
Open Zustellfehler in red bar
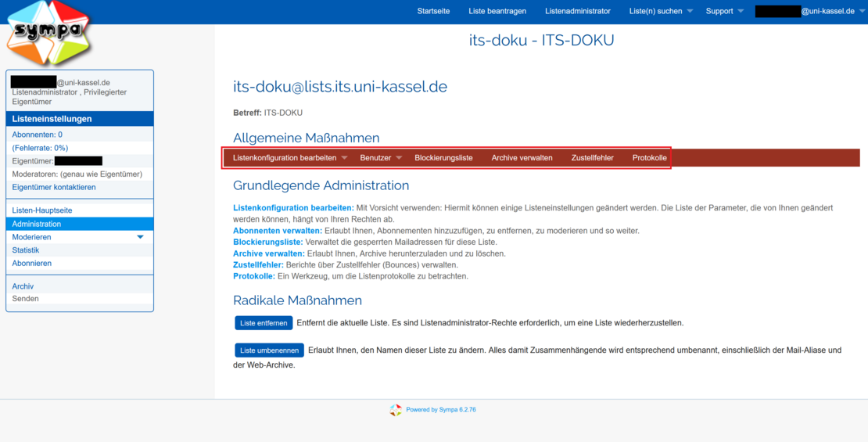[x=592, y=158]
